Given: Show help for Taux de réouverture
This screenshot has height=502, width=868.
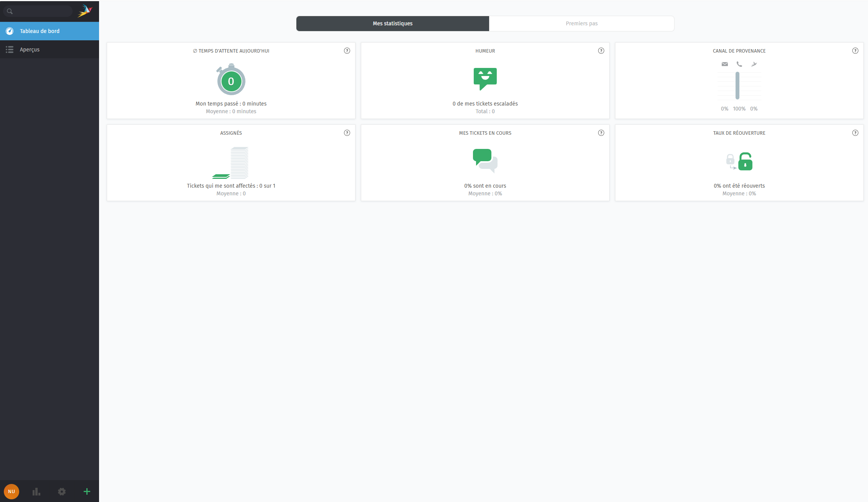Looking at the screenshot, I should coord(855,133).
